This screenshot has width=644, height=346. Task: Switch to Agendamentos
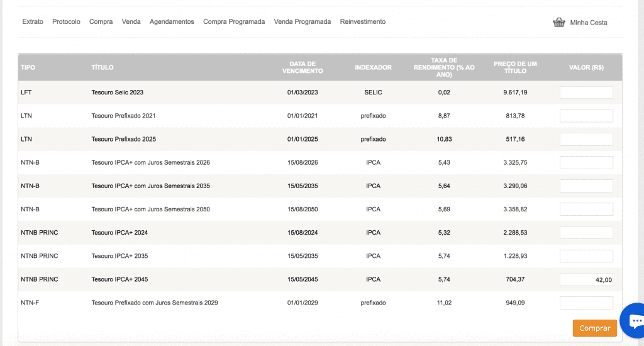click(172, 22)
